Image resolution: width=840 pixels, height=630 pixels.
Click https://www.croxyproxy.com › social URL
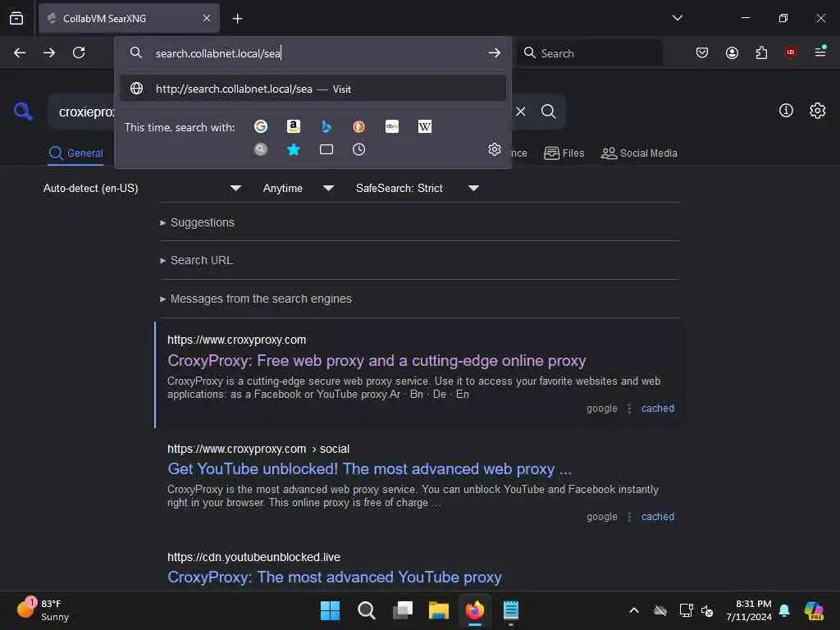click(258, 449)
